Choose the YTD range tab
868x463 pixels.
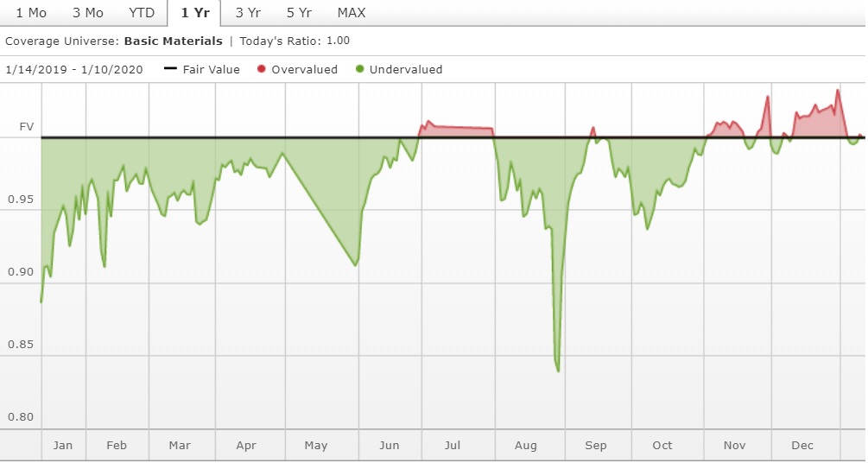coord(142,13)
